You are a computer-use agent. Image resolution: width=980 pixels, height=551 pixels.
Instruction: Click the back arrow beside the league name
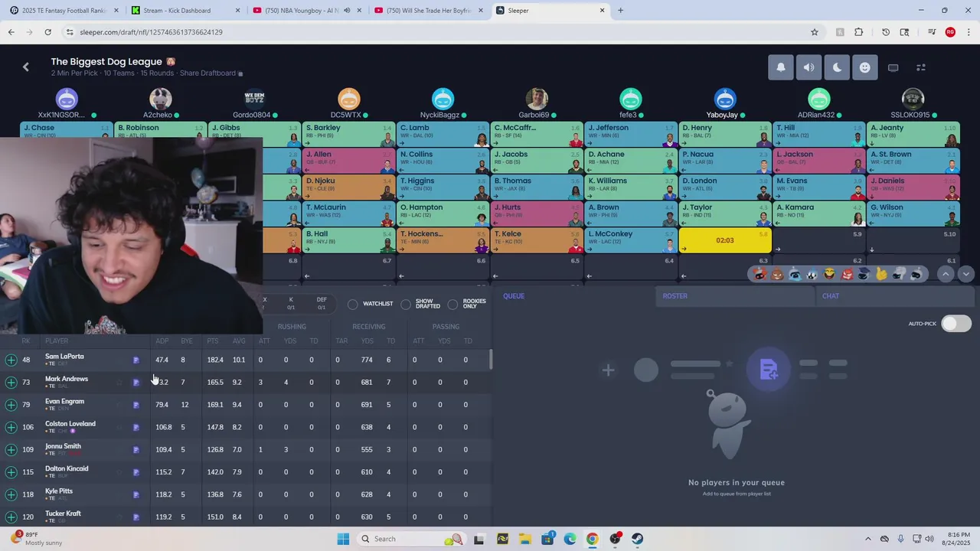pos(26,67)
